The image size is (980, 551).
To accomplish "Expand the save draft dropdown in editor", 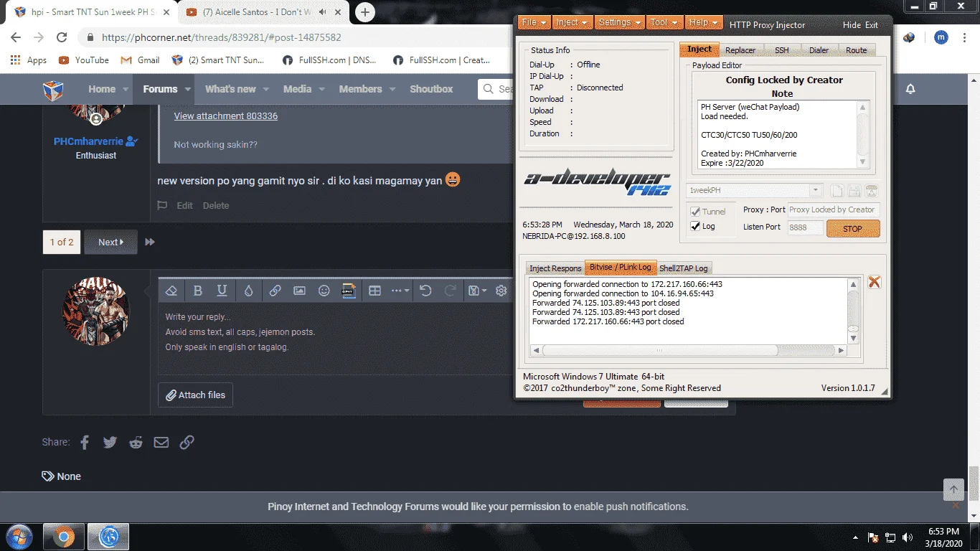I will point(477,291).
